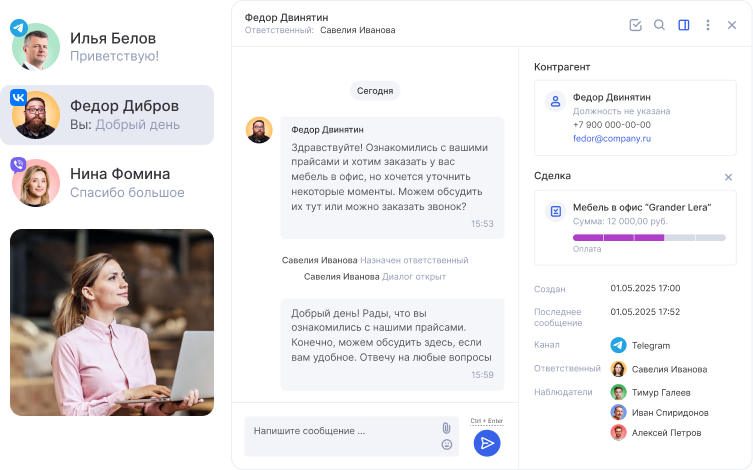Open the deal icon for Grander Lera

coord(555,211)
